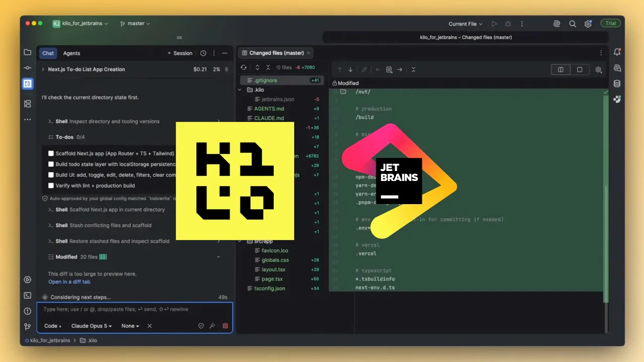Stop generation red square button
Image resolution: width=644 pixels, height=362 pixels.
coord(225,326)
